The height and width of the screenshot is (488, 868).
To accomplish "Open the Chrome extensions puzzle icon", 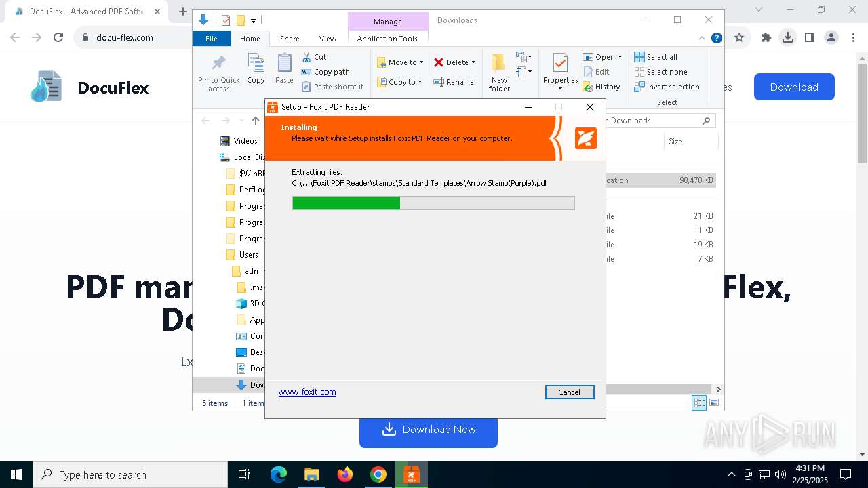I will pyautogui.click(x=766, y=37).
